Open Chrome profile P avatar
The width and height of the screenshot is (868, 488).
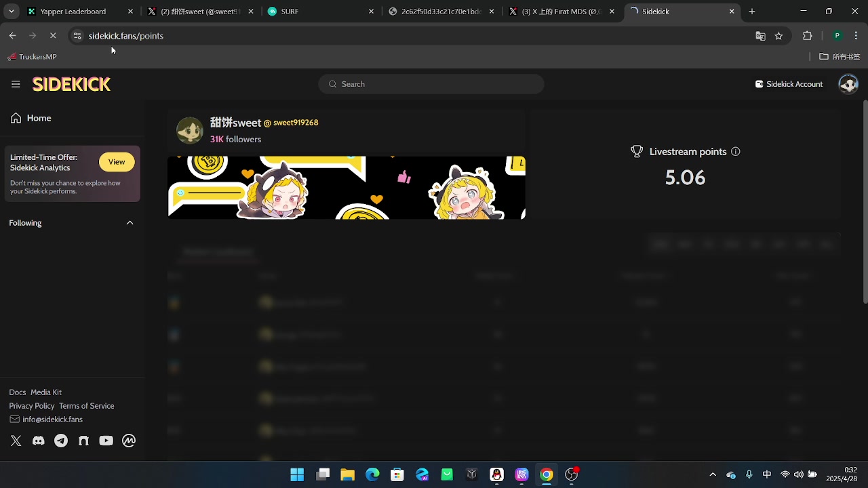(x=837, y=36)
